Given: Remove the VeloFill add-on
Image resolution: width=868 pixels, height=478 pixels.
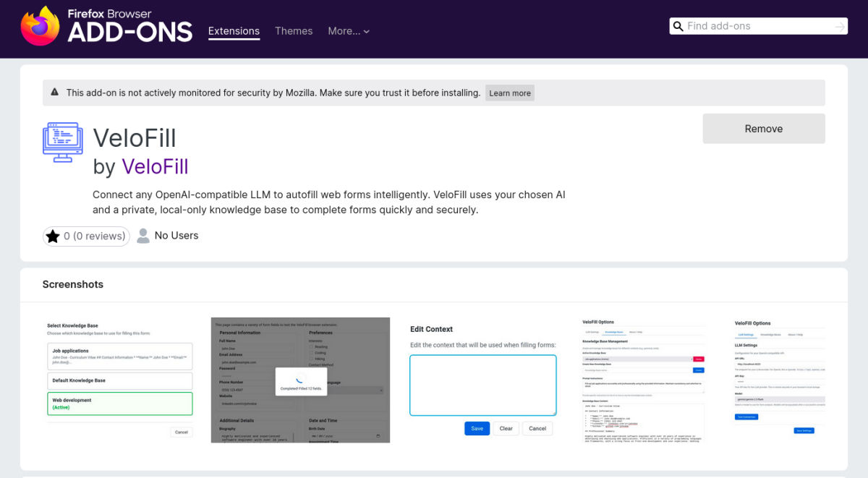Looking at the screenshot, I should [x=764, y=129].
